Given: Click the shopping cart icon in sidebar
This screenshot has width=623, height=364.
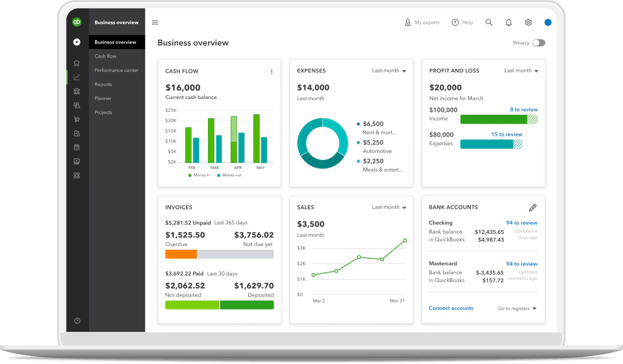Looking at the screenshot, I should coord(76,119).
